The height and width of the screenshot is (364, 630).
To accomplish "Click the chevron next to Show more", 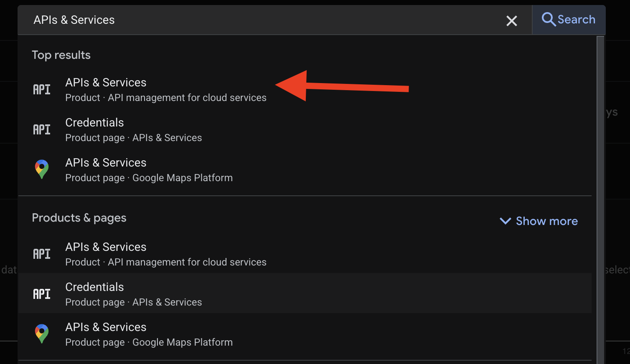I will coord(505,221).
